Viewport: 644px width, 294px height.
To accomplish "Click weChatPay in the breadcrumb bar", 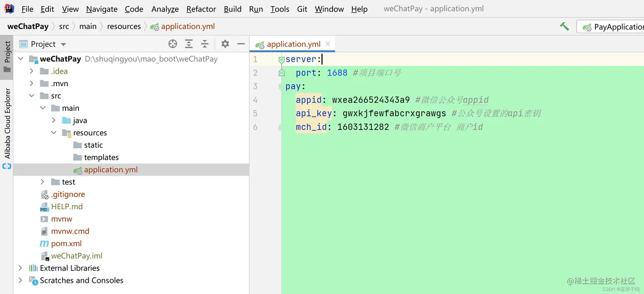I will click(28, 26).
